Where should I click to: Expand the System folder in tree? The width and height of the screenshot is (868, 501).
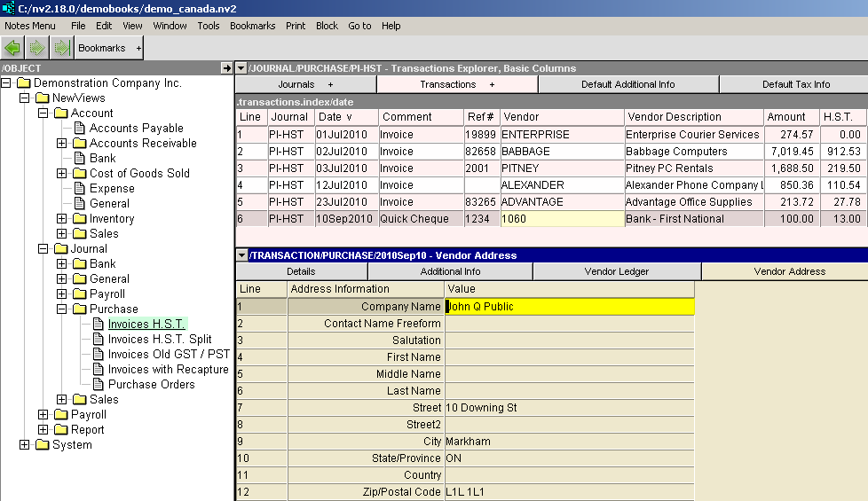pyautogui.click(x=24, y=445)
